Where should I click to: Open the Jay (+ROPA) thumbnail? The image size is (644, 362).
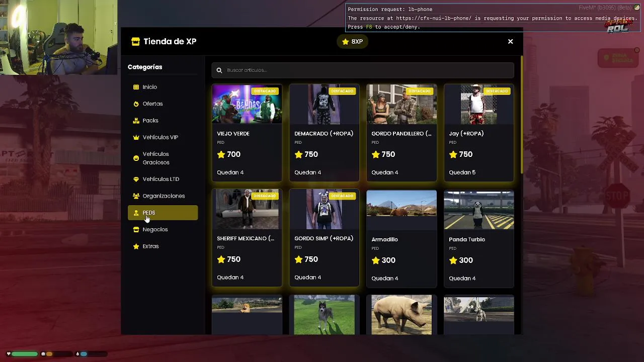(479, 104)
